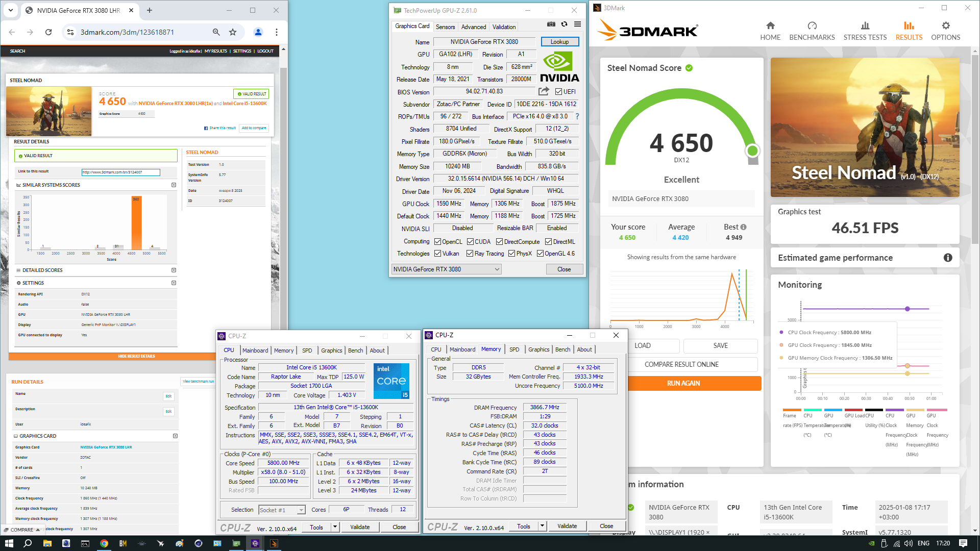Open File Explorer from taskbar
Viewport: 980px width, 551px height.
47,543
